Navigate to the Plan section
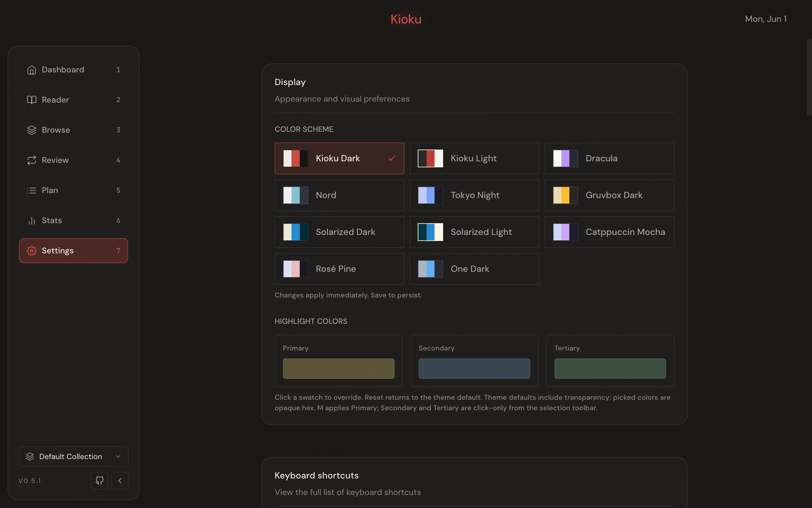812x508 pixels. point(74,190)
